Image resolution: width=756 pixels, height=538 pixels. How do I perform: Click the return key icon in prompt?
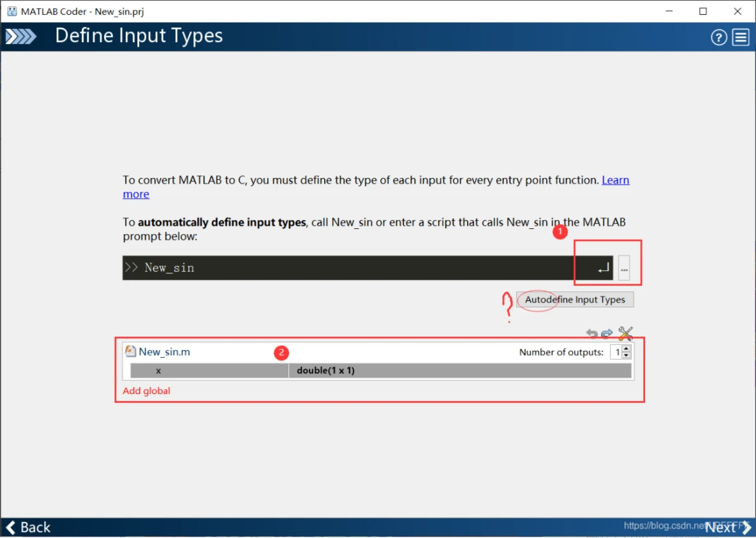[603, 268]
